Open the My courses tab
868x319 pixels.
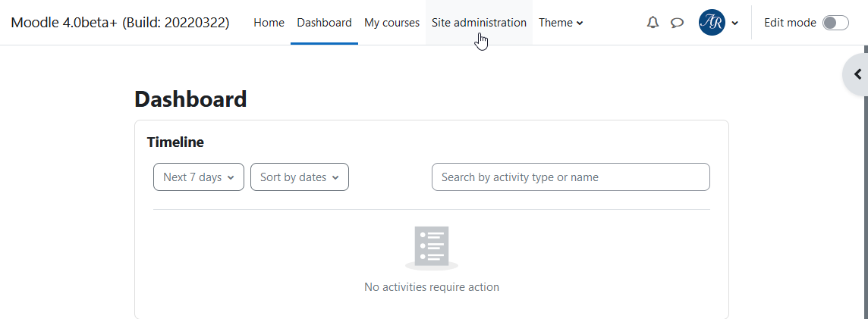pyautogui.click(x=392, y=23)
